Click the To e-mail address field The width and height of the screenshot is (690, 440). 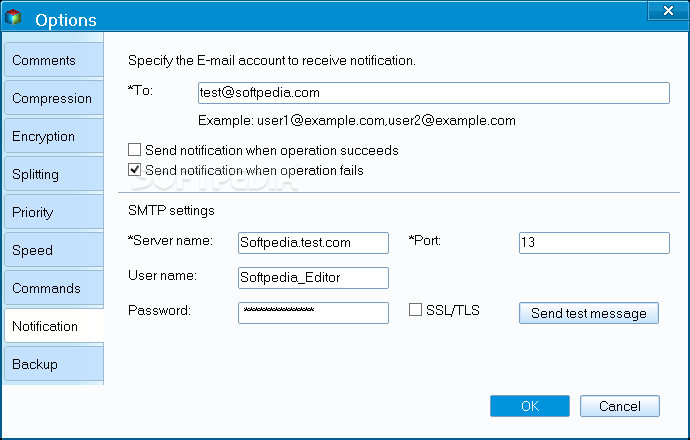(x=434, y=93)
